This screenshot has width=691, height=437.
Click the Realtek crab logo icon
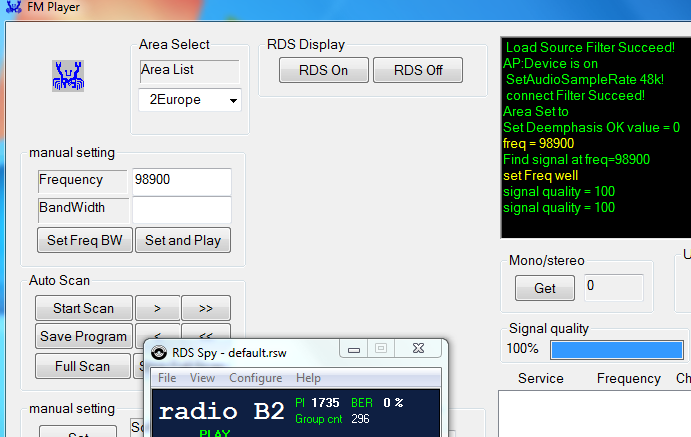coord(67,76)
